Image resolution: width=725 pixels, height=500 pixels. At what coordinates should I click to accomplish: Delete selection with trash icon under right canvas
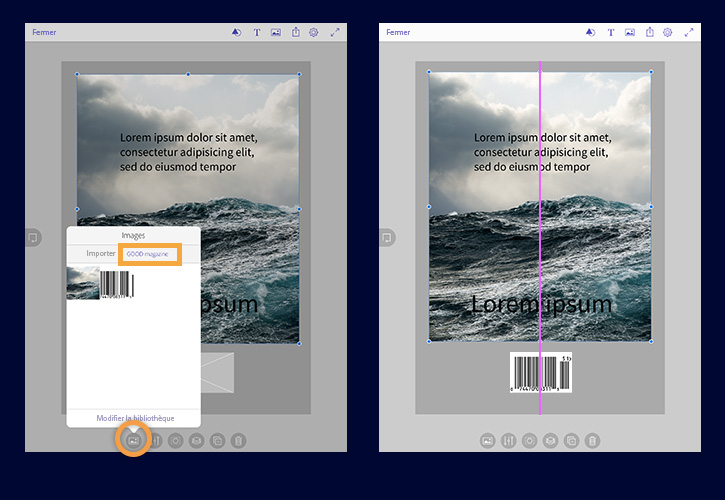[592, 441]
